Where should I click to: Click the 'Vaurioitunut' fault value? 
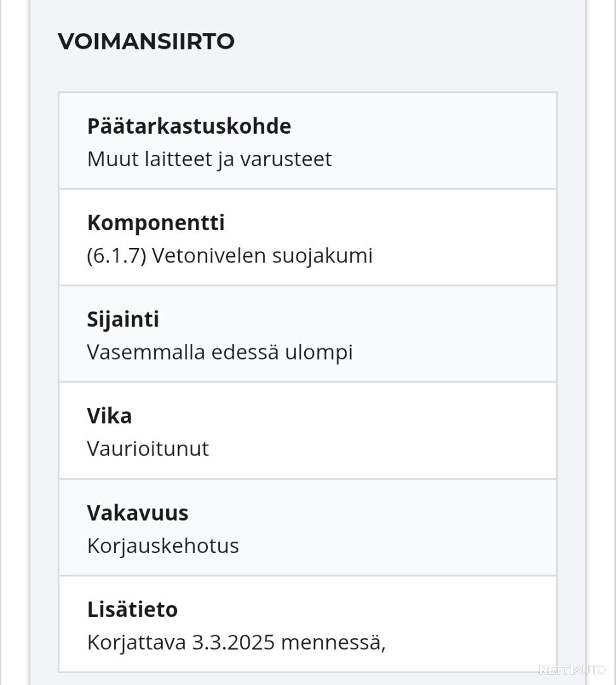click(x=148, y=448)
